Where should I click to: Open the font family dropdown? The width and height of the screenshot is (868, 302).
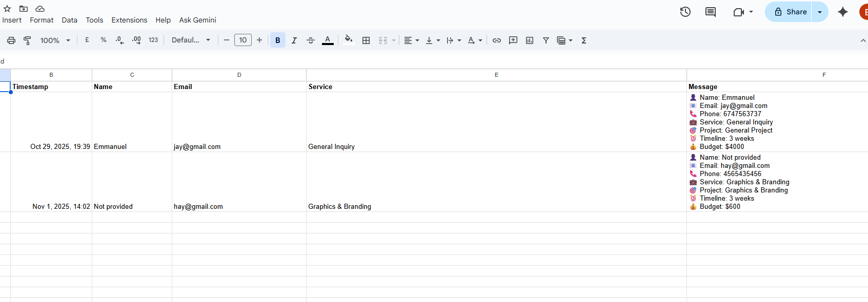coord(191,40)
